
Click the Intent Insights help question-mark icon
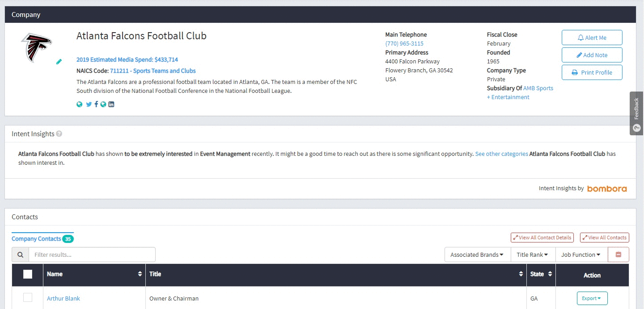click(59, 134)
